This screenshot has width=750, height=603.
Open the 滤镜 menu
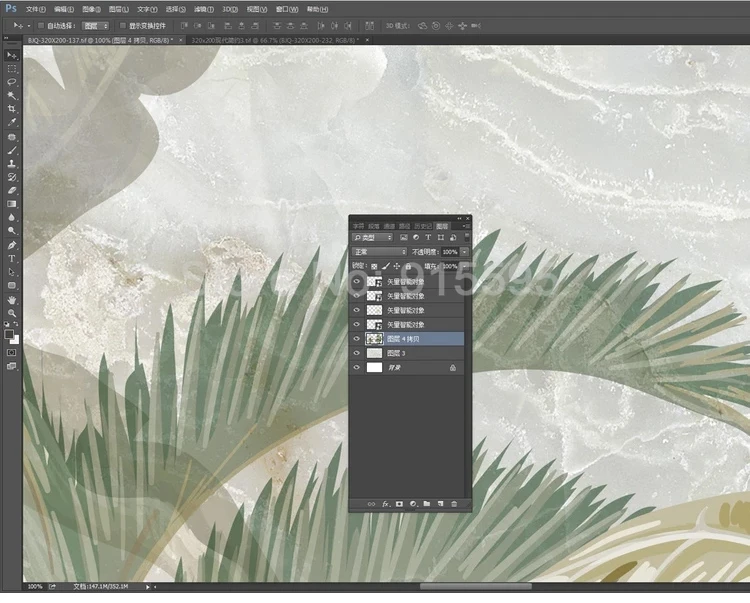[200, 8]
